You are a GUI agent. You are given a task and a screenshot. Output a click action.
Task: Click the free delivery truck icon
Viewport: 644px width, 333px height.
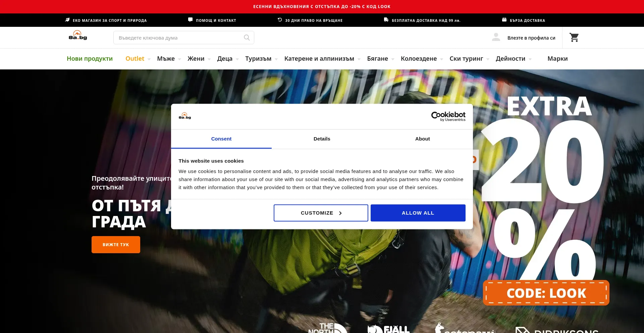386,20
